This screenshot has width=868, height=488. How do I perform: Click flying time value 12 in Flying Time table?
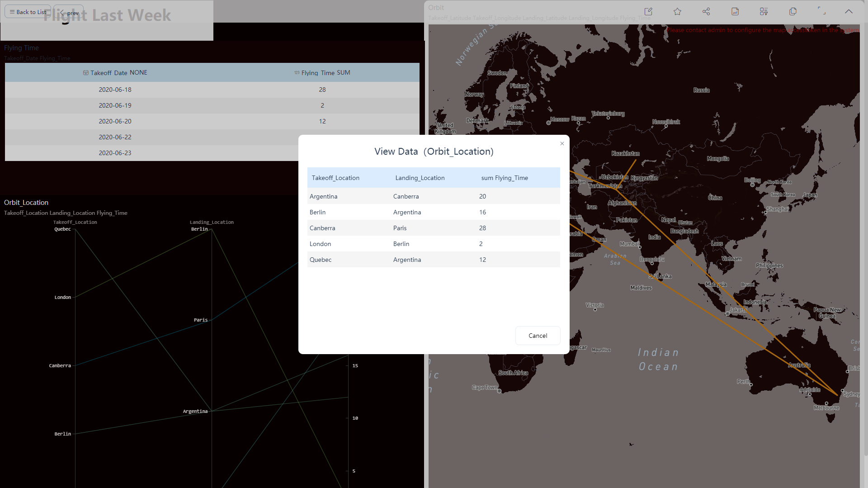322,121
